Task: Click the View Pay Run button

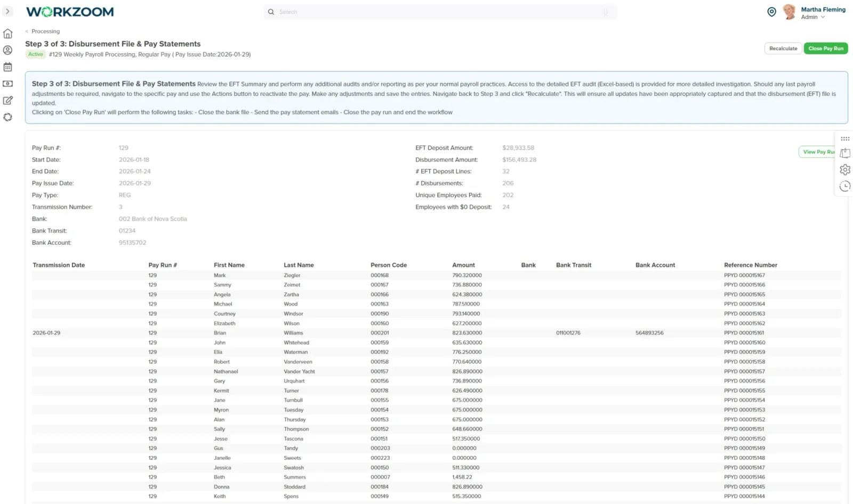Action: coord(817,152)
